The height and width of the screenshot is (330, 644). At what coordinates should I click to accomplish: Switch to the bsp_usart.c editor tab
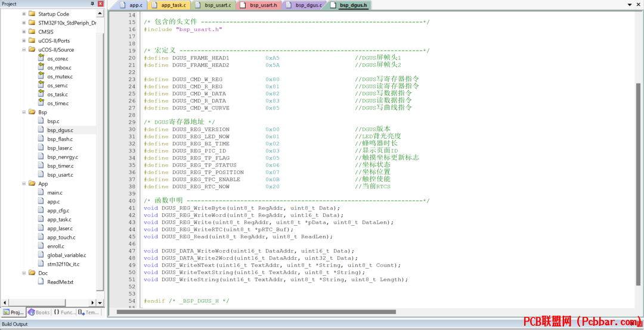click(x=215, y=5)
